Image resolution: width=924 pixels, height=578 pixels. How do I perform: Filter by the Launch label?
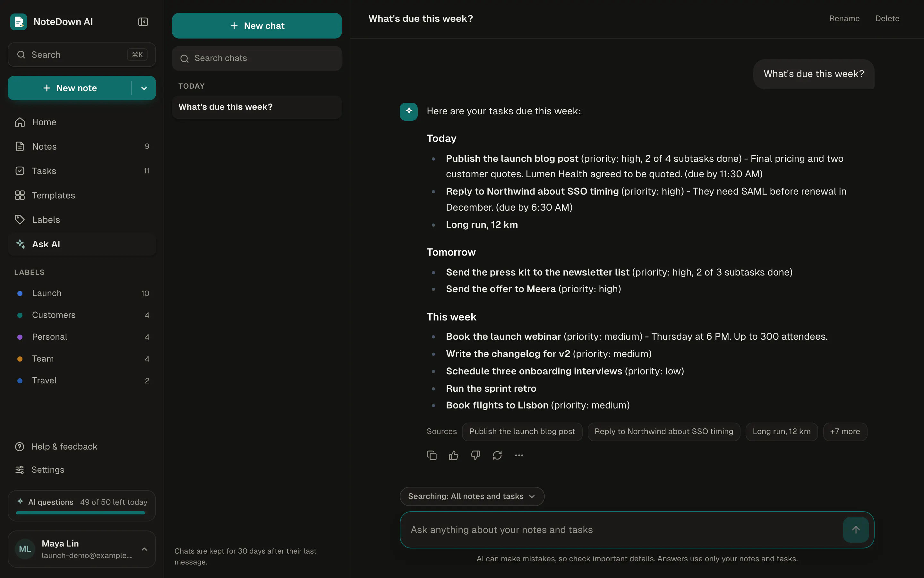coord(82,293)
